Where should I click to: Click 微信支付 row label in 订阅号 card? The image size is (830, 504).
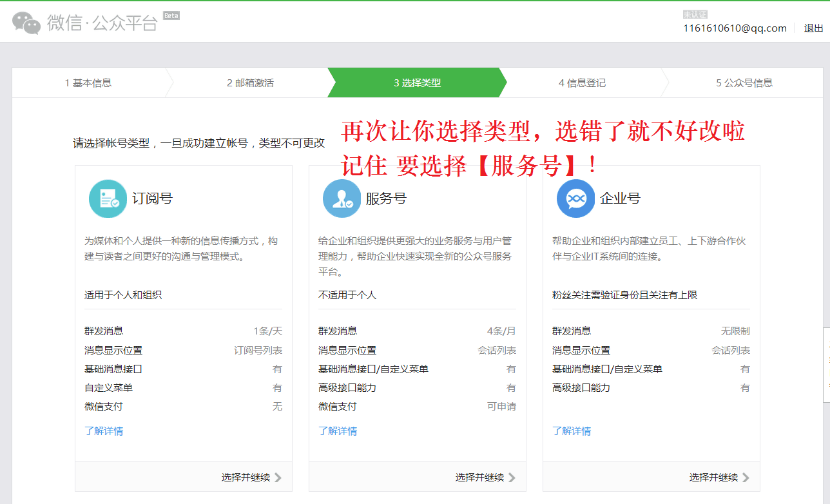(104, 407)
